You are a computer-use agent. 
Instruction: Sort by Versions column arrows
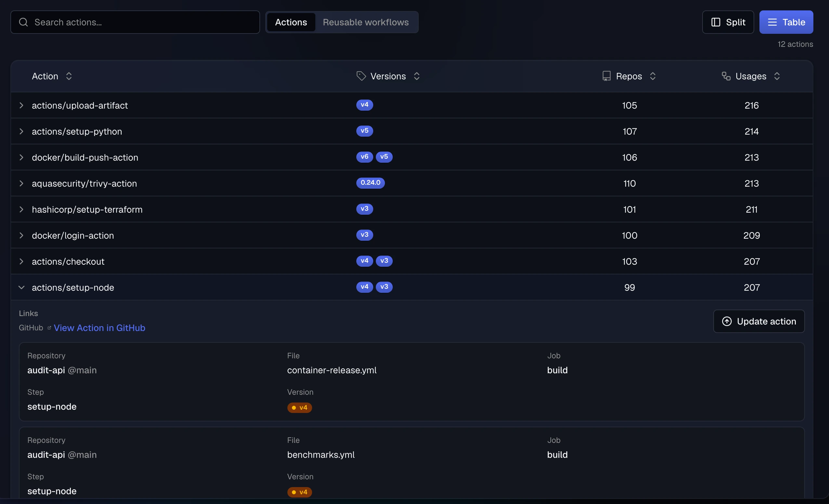point(416,76)
